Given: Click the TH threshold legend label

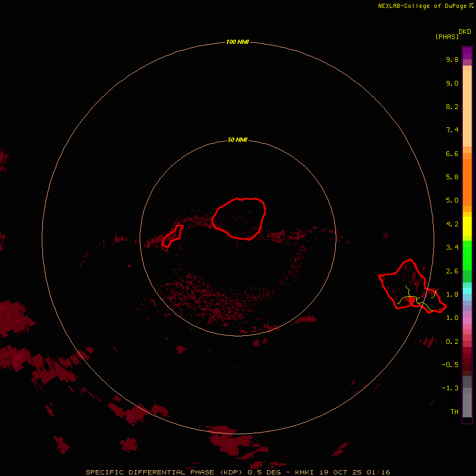Looking at the screenshot, I should (454, 411).
